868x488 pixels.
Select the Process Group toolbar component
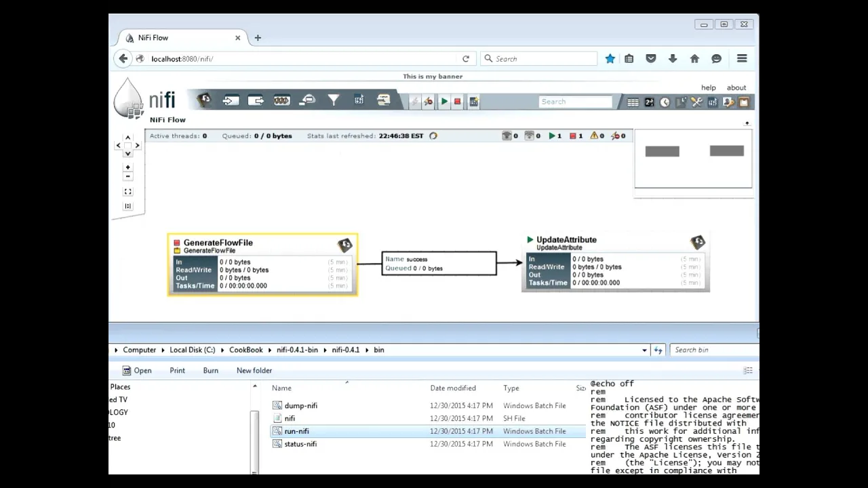tap(282, 100)
